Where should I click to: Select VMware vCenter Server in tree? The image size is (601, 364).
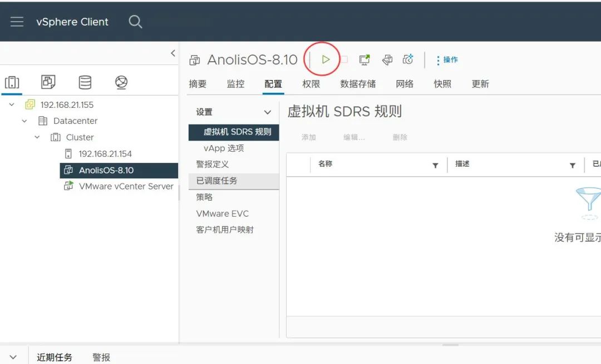click(x=126, y=186)
